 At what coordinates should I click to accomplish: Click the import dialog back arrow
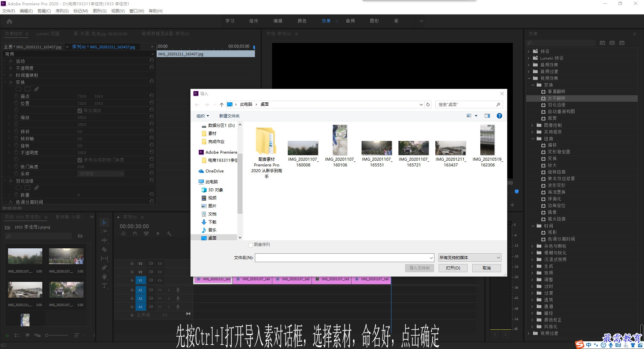[197, 105]
